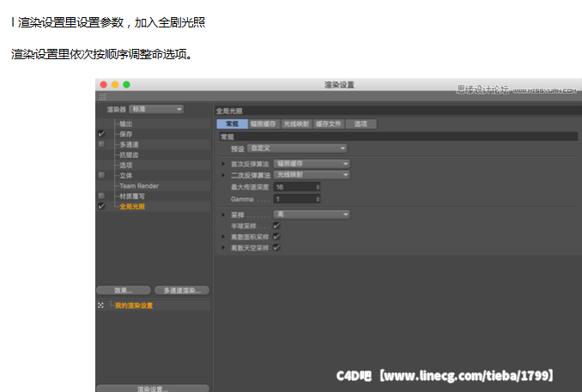The height and width of the screenshot is (392, 582).
Task: Click the 最大传递深度 stepper arrows
Action: point(318,187)
